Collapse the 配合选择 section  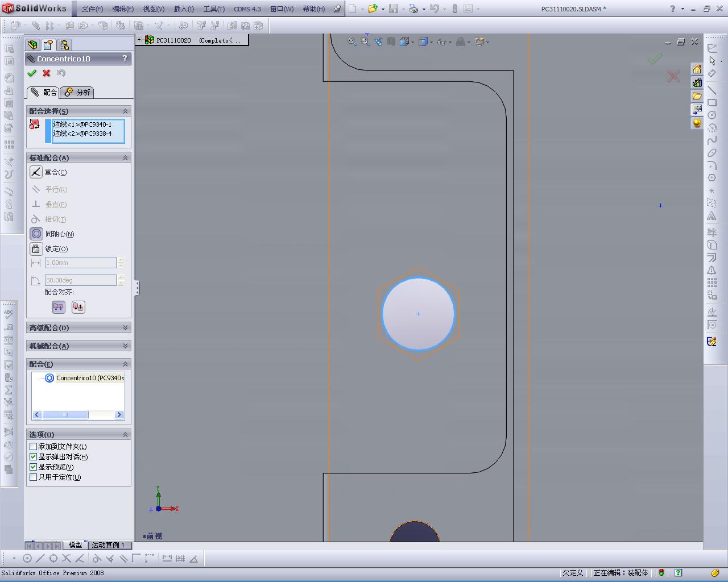click(126, 111)
